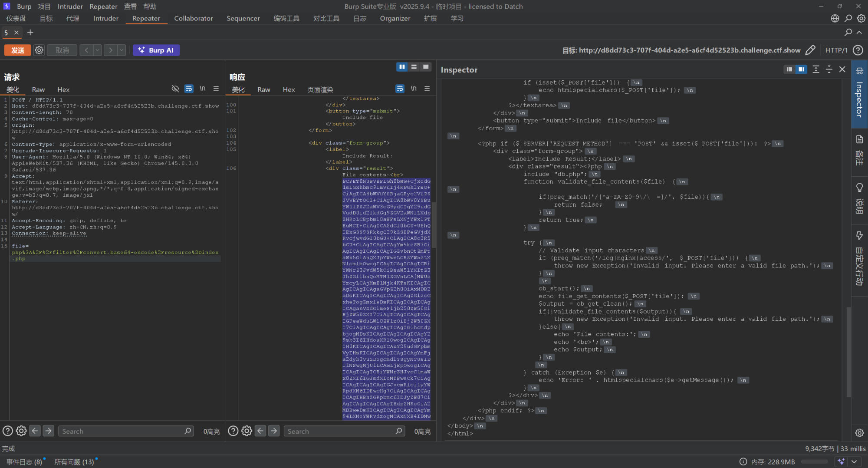Click the memory usage bar
Image resolution: width=868 pixels, height=468 pixels.
(815, 462)
